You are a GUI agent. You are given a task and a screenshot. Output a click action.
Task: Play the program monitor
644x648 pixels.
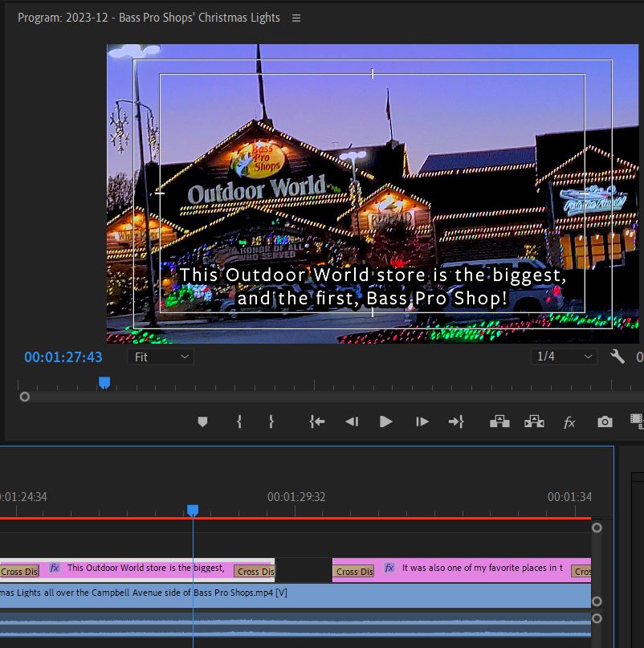(x=385, y=422)
